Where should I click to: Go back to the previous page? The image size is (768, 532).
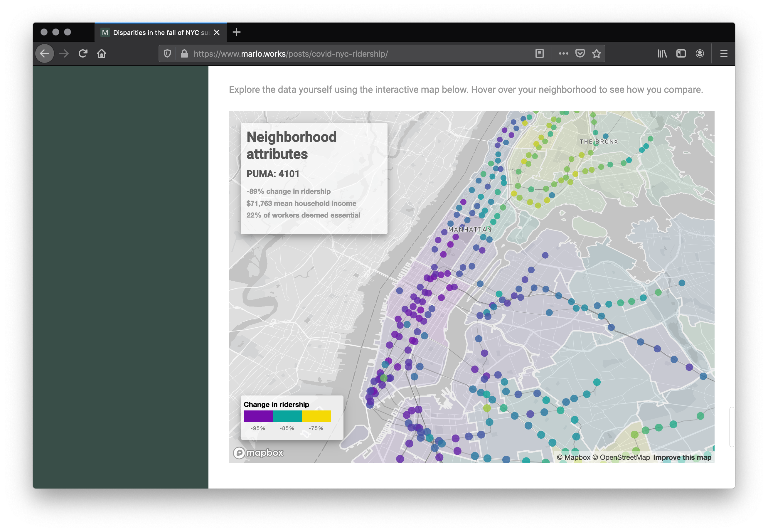45,54
